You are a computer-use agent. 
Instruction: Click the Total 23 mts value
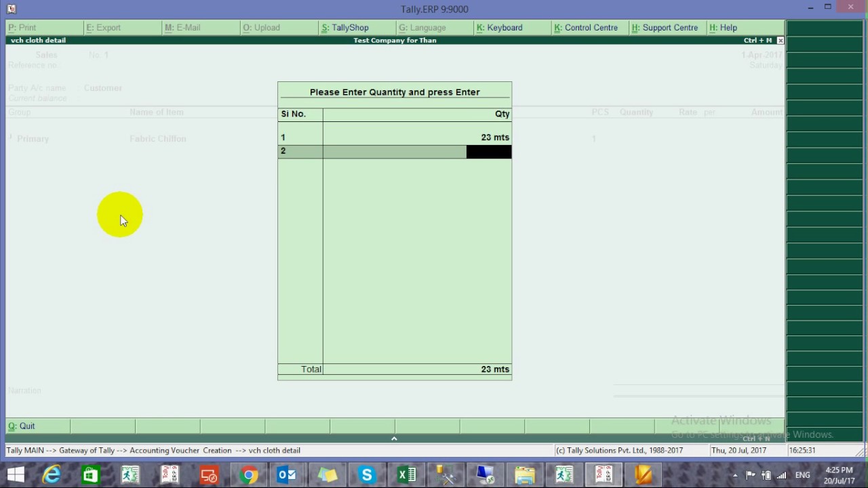pos(495,369)
